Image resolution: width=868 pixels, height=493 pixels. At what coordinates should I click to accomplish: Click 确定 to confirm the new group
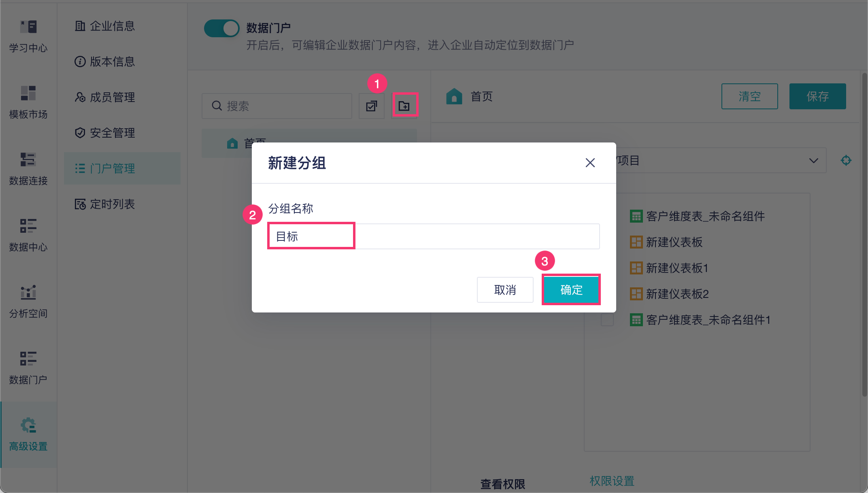(571, 290)
